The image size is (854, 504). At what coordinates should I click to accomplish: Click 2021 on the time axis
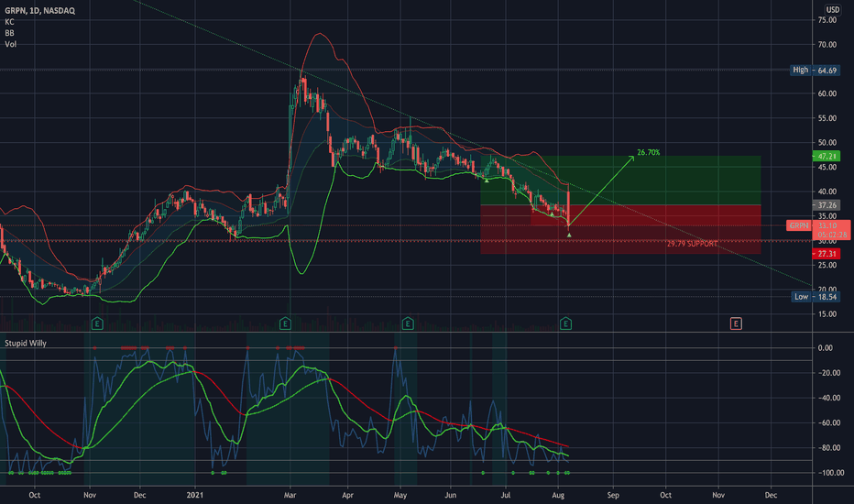coord(194,495)
